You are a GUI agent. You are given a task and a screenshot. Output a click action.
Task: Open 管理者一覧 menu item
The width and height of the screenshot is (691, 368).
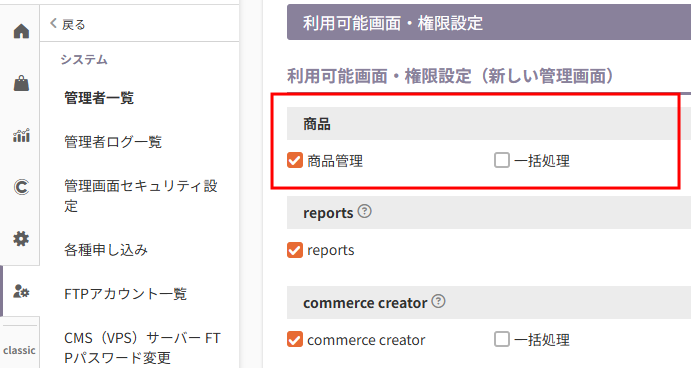99,98
